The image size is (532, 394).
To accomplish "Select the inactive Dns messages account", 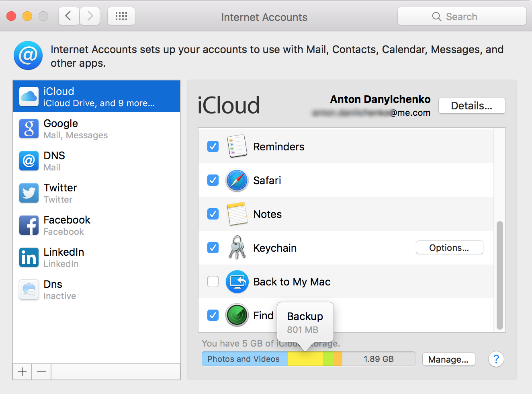I will coord(96,289).
